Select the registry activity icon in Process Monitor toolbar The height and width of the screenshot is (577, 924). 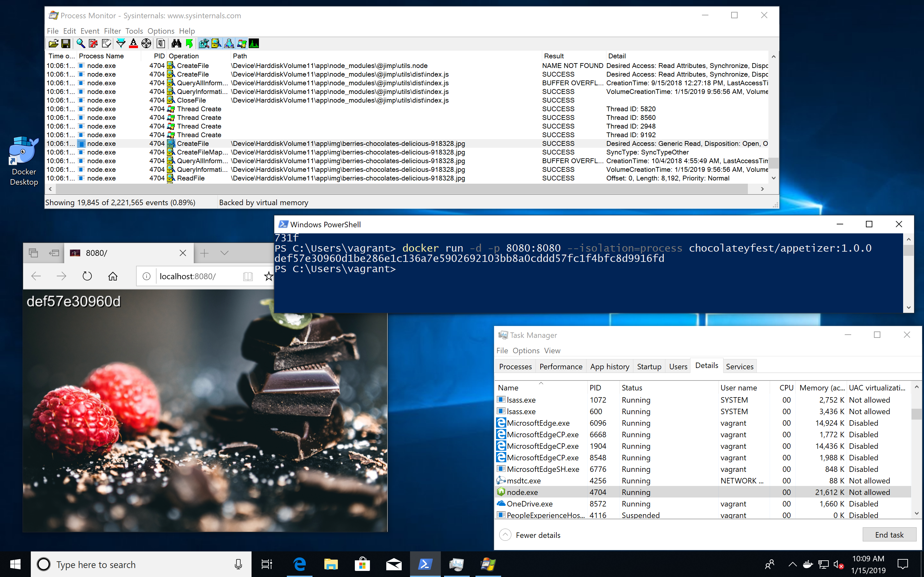(205, 43)
